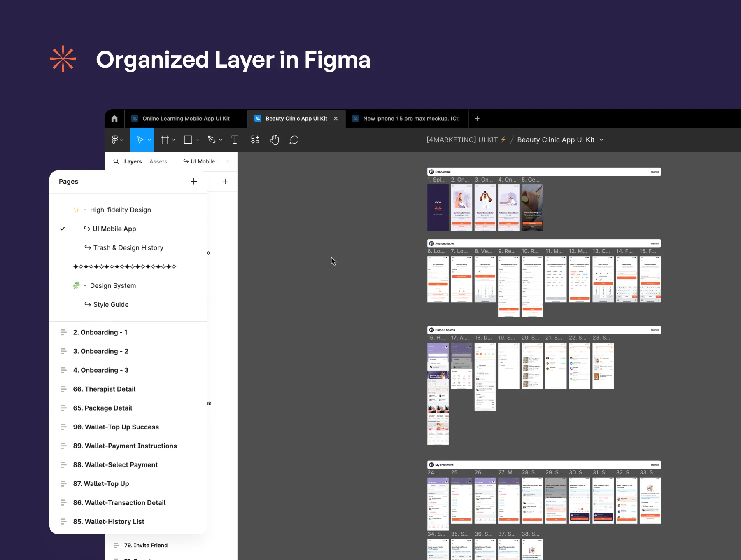Select the 1. Splash frame thumbnail

[x=438, y=208]
